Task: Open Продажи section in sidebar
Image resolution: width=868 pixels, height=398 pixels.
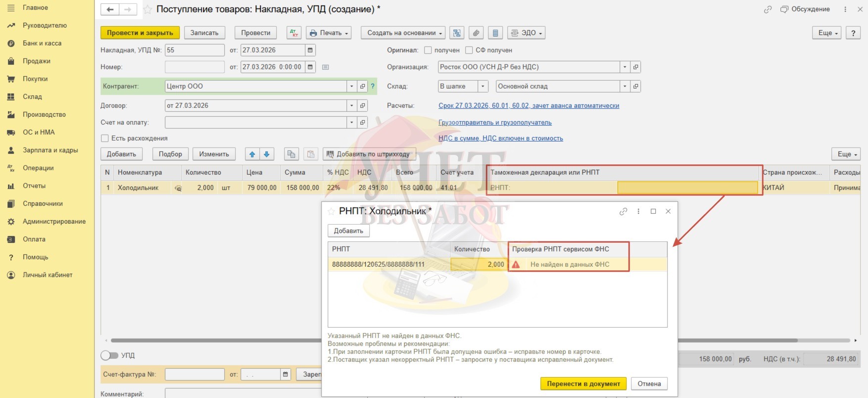Action: click(x=37, y=61)
